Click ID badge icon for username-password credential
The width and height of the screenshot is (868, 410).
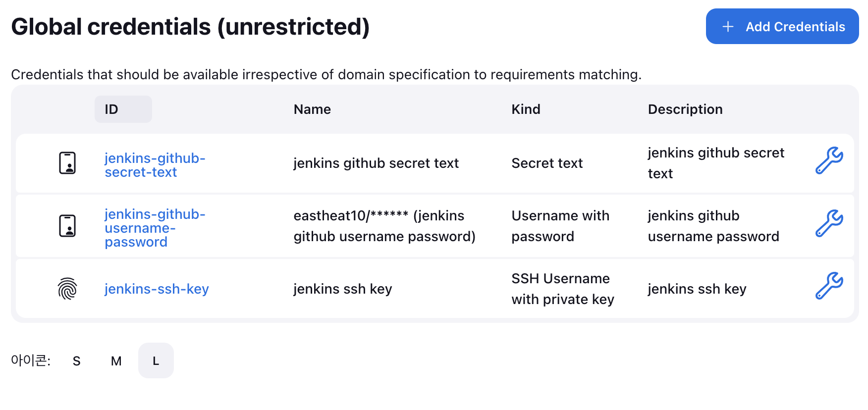[x=67, y=226]
